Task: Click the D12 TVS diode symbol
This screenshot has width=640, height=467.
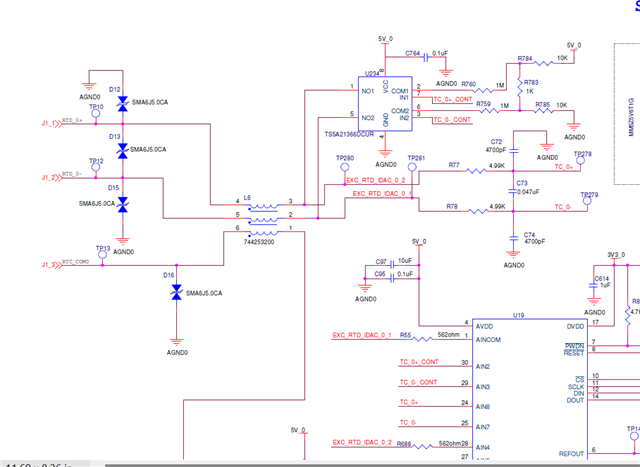Action: coord(123,103)
